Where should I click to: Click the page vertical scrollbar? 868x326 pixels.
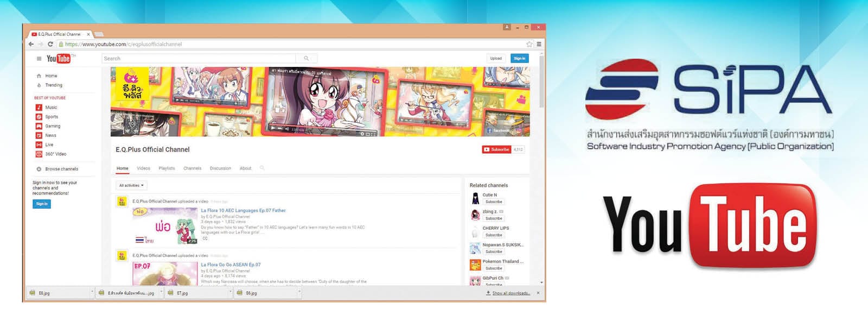[x=541, y=81]
